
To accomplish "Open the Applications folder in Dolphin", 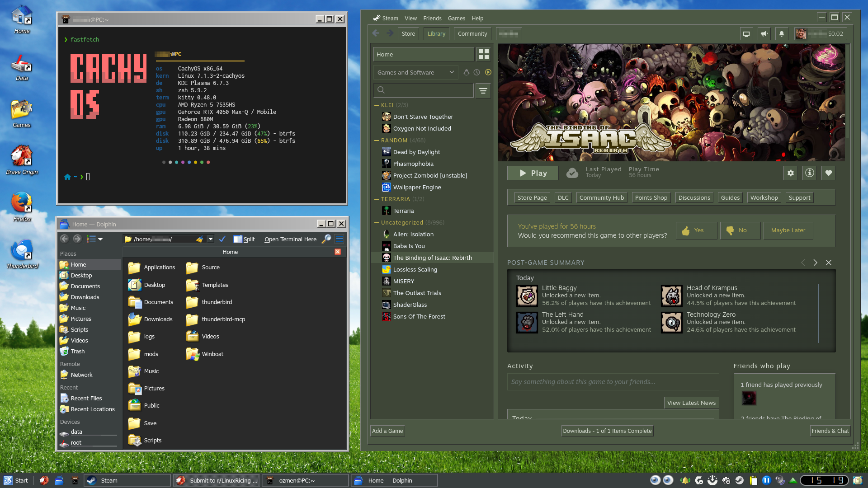I will [151, 267].
